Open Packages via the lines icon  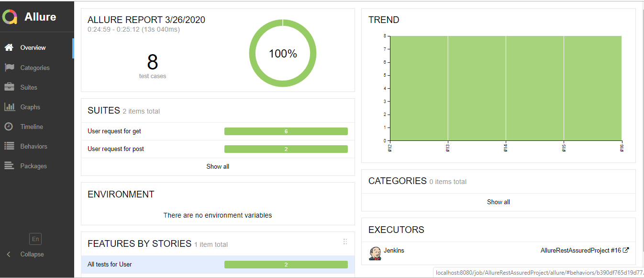tap(9, 166)
